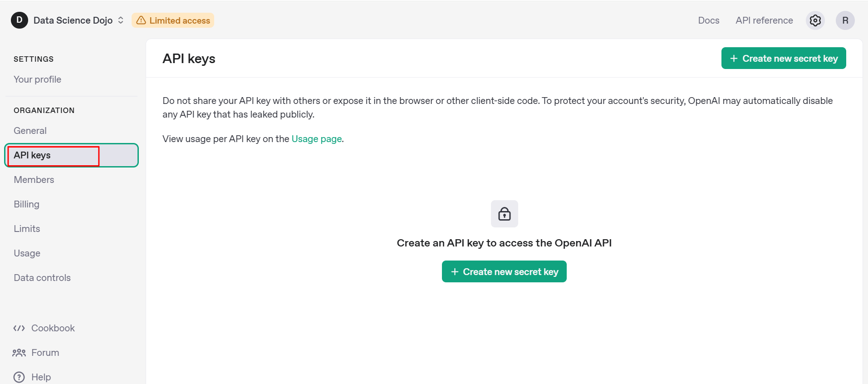The image size is (868, 384).
Task: Select General in the organization menu
Action: [x=30, y=131]
